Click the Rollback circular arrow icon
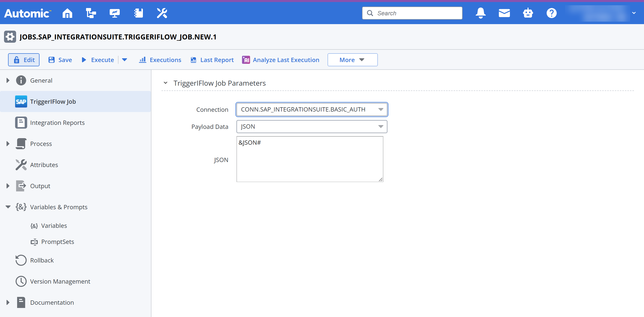Screen dimensions: 644x317 click(x=21, y=260)
